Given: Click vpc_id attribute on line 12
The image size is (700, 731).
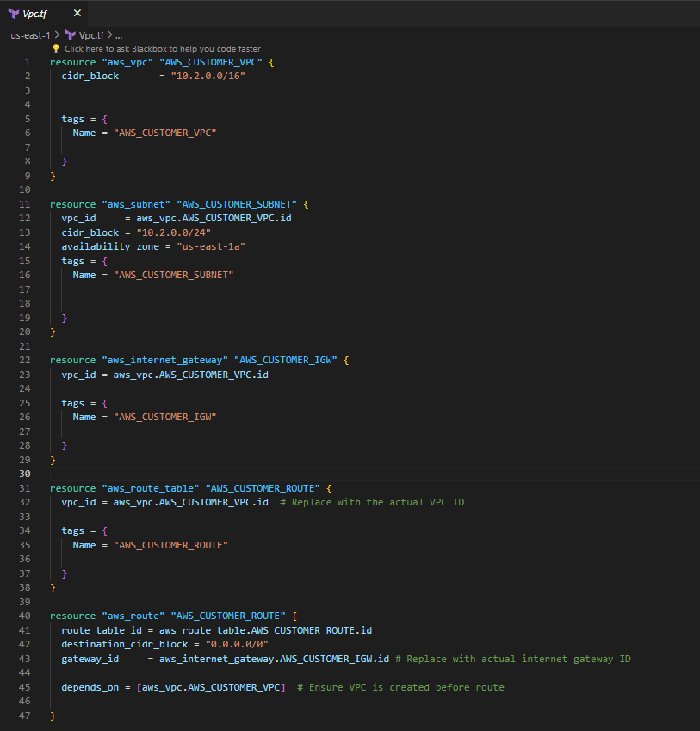Looking at the screenshot, I should (78, 218).
